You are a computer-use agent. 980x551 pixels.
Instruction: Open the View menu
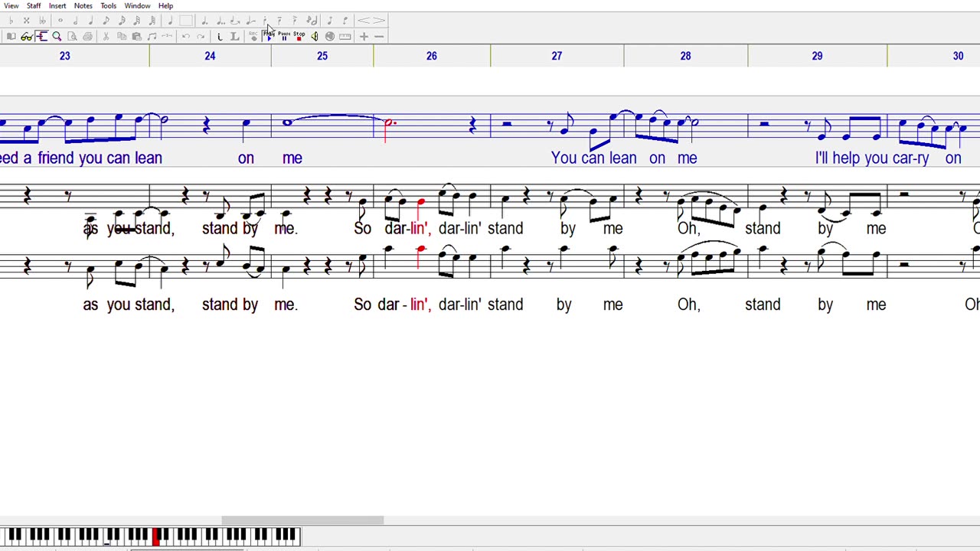coord(11,5)
